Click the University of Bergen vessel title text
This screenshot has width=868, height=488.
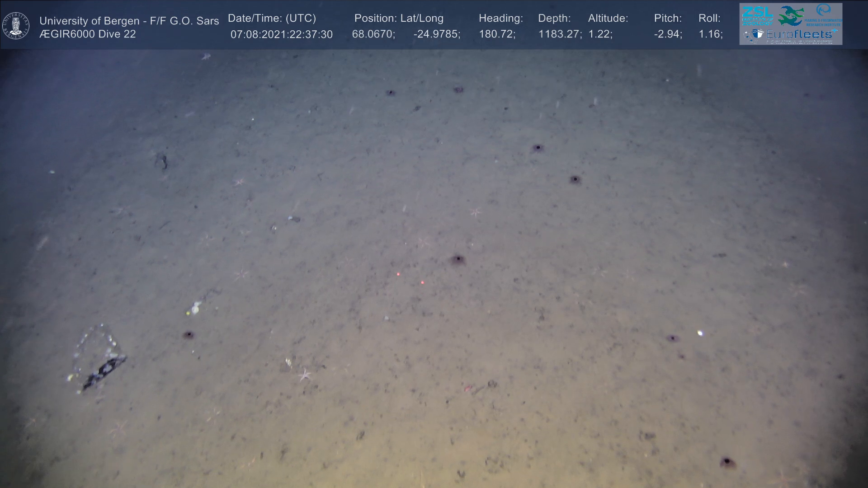pyautogui.click(x=129, y=21)
